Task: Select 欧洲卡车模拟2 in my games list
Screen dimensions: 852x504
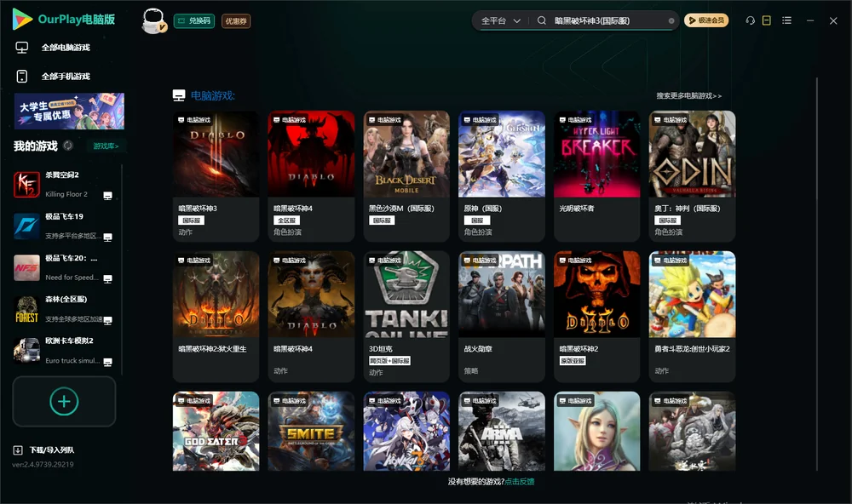Action: pos(64,351)
